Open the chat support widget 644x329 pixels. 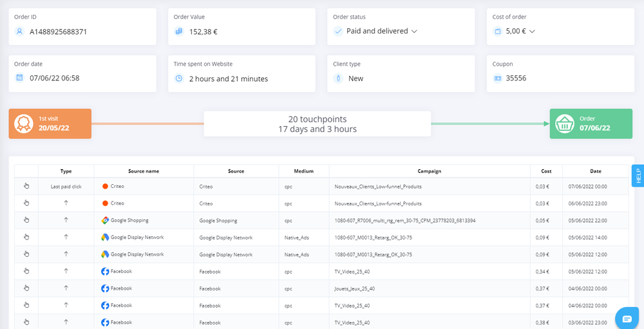pos(625,318)
